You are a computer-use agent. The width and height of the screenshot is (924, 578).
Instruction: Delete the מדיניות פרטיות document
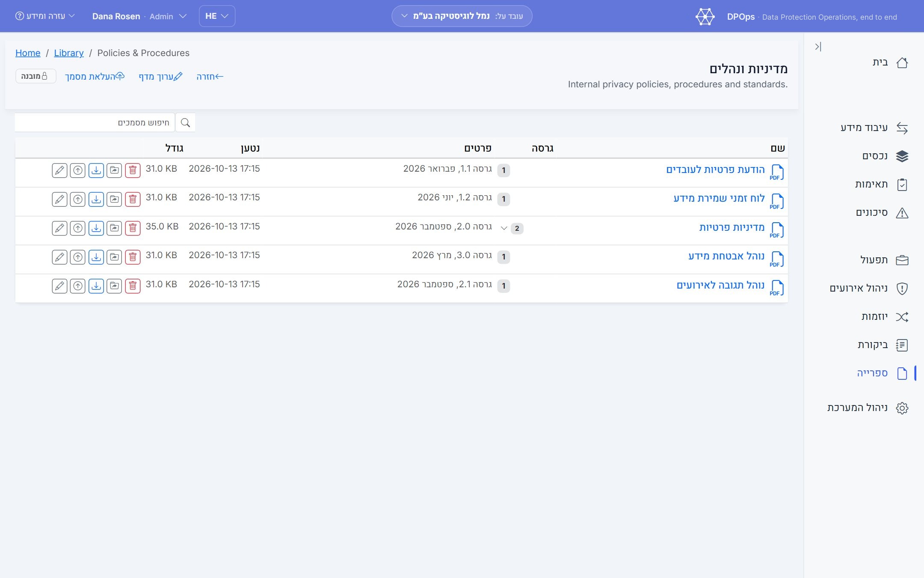(x=133, y=228)
